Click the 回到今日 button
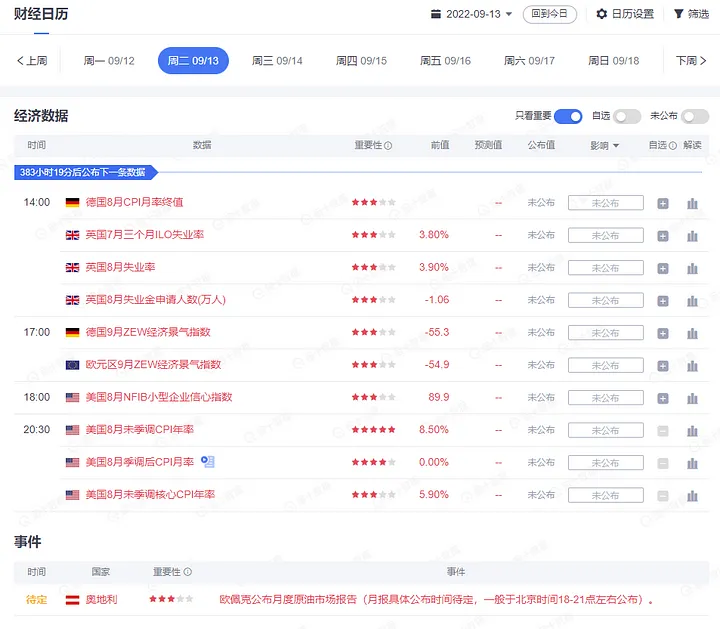This screenshot has height=629, width=720. pyautogui.click(x=550, y=14)
